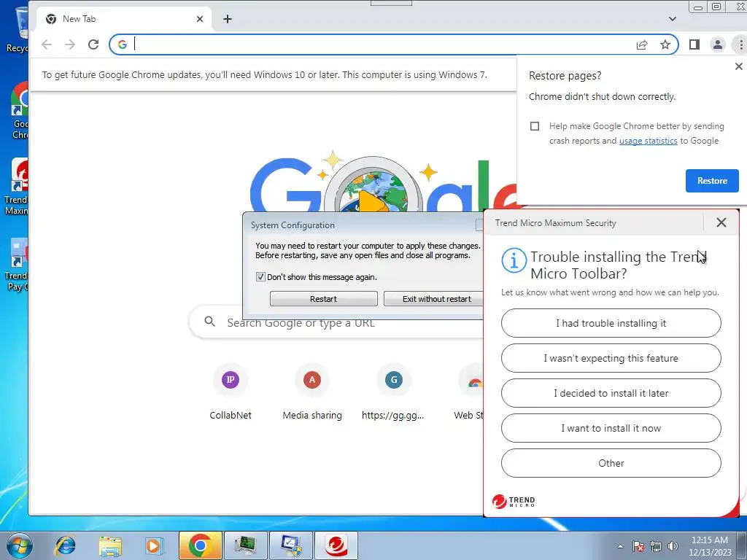747x560 pixels.
Task: Click the Trend Micro logo in popup
Action: click(x=514, y=502)
